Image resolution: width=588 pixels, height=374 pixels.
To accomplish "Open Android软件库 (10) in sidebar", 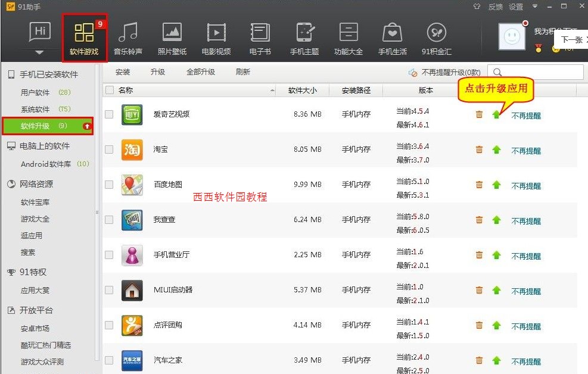I will tap(55, 164).
